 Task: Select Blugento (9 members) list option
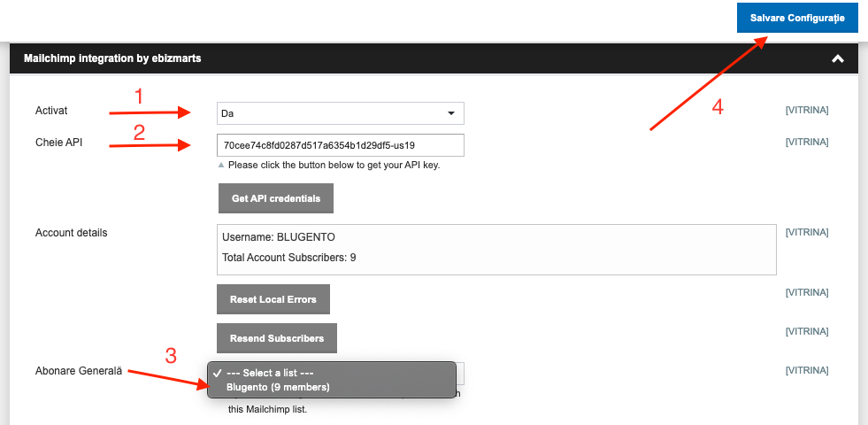[x=332, y=387]
